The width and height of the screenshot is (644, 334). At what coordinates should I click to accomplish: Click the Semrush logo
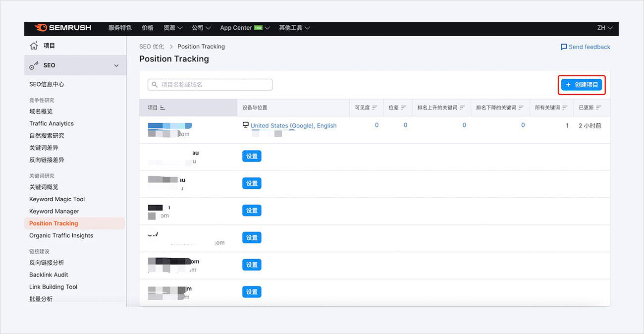pyautogui.click(x=63, y=28)
